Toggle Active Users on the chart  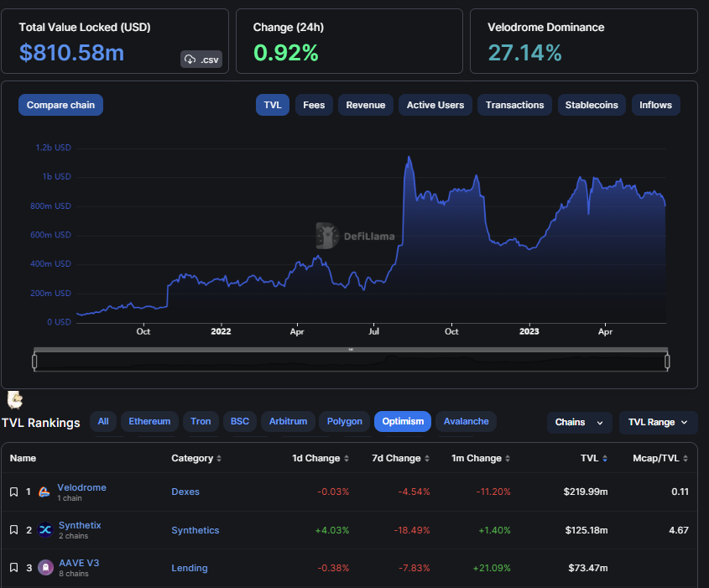click(x=435, y=105)
